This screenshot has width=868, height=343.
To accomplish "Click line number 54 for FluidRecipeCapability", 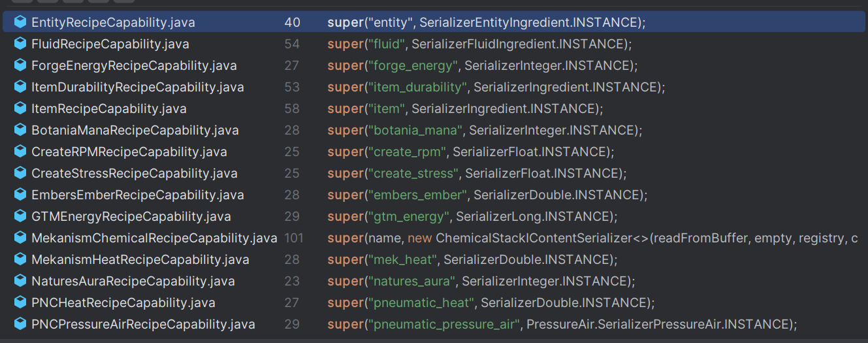I will [292, 44].
